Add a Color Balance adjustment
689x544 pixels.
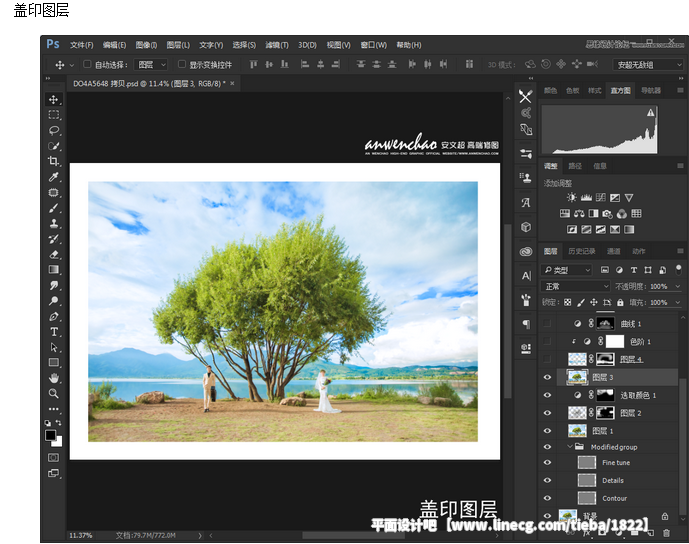coord(579,214)
